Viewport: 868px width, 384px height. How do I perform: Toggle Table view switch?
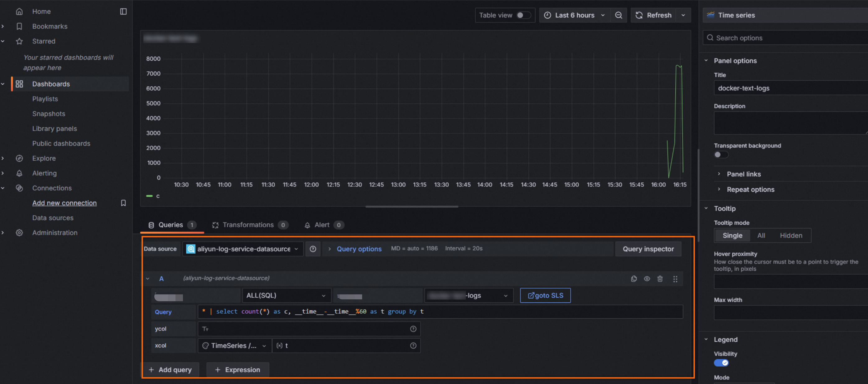(x=524, y=15)
